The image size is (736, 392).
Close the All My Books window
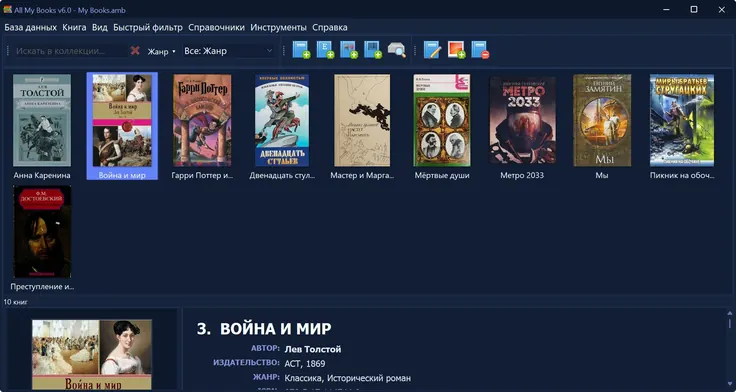coord(721,9)
